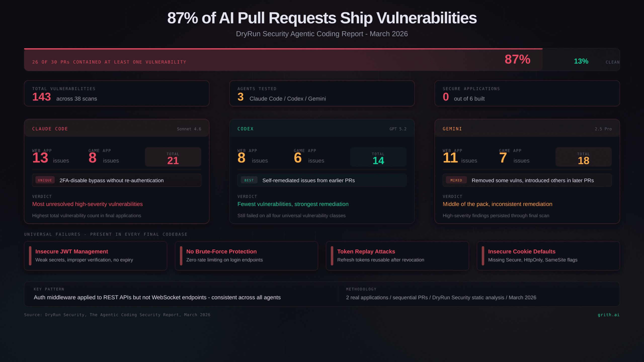Viewport: 644px width, 362px height.
Task: Click the No Brute-Force Protection card title
Action: click(221, 251)
